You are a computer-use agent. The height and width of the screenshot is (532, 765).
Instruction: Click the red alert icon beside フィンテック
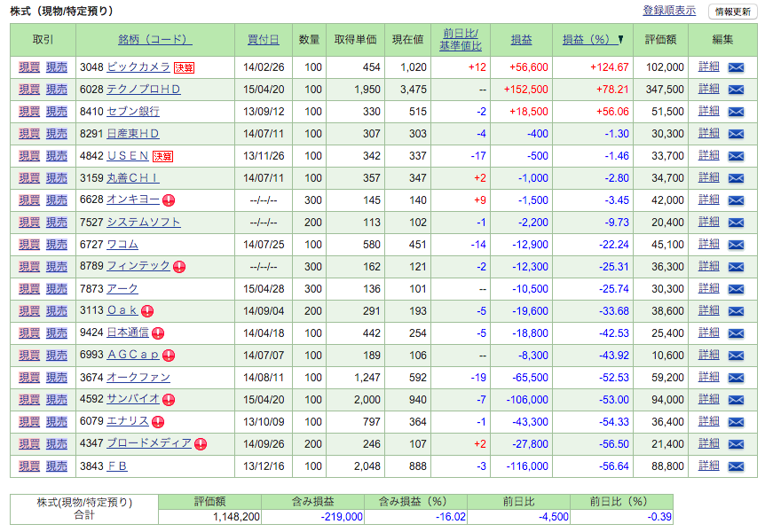[x=179, y=267]
